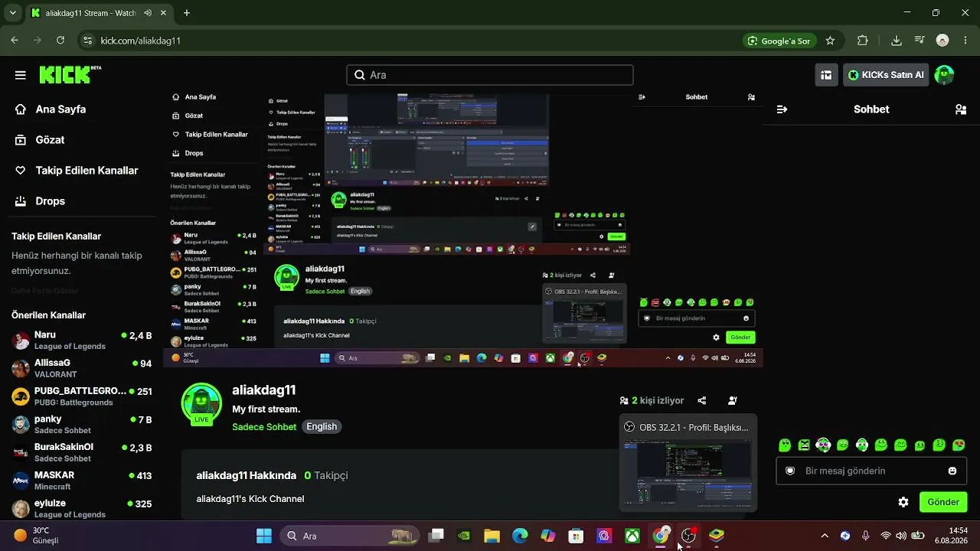This screenshot has height=551, width=980.
Task: Click the '2 kişi izliyor' viewer count
Action: (x=652, y=400)
